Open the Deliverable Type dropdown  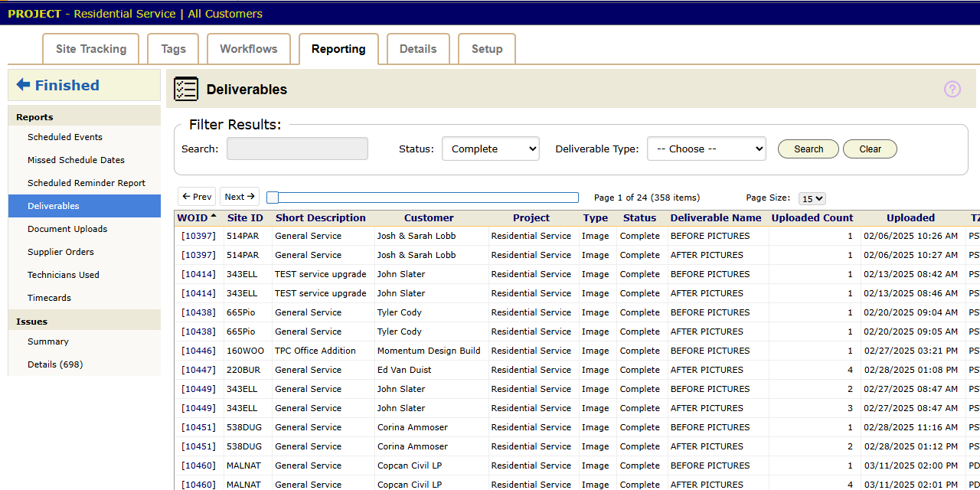click(x=707, y=149)
